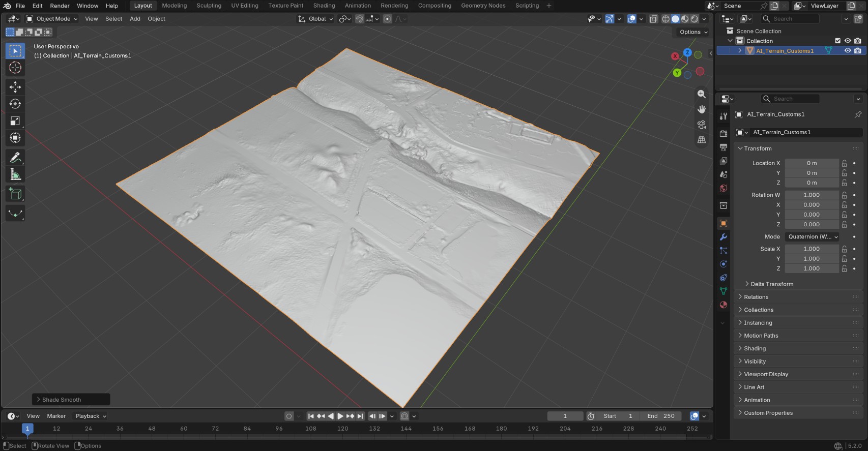
Task: Click the pan view hand icon
Action: [702, 109]
